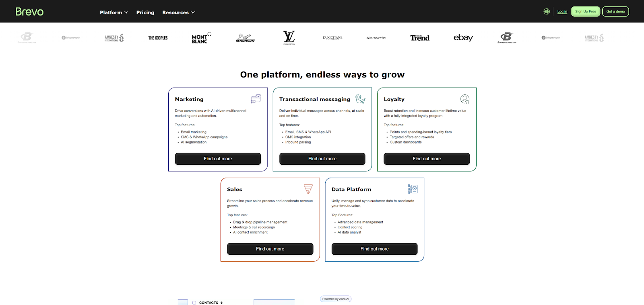Click the Data Platform icon
644x305 pixels.
(413, 189)
